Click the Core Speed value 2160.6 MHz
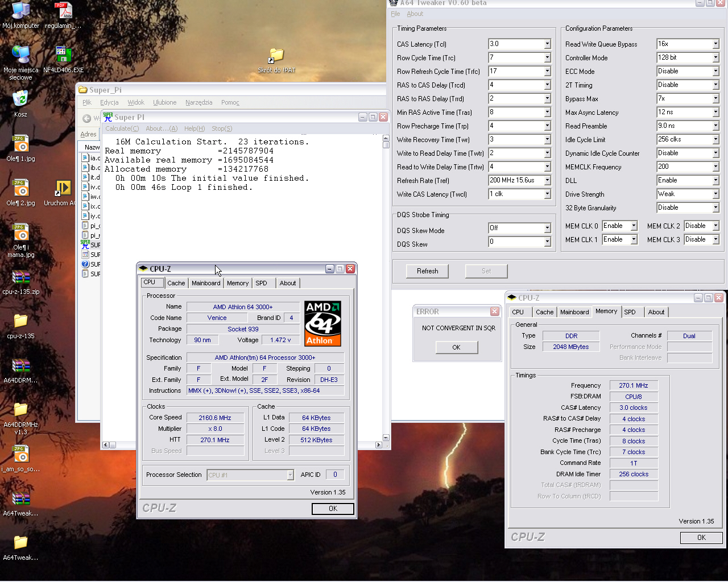 click(215, 418)
